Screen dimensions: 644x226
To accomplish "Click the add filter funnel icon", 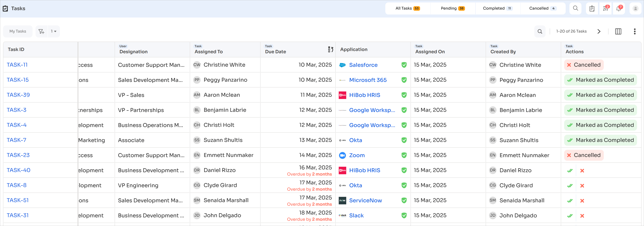I will [x=42, y=31].
